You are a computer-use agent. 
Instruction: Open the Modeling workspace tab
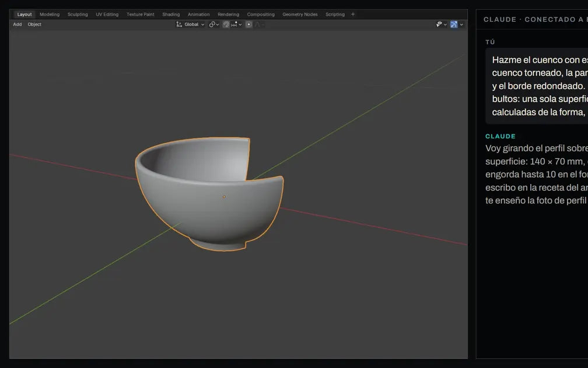(50, 14)
